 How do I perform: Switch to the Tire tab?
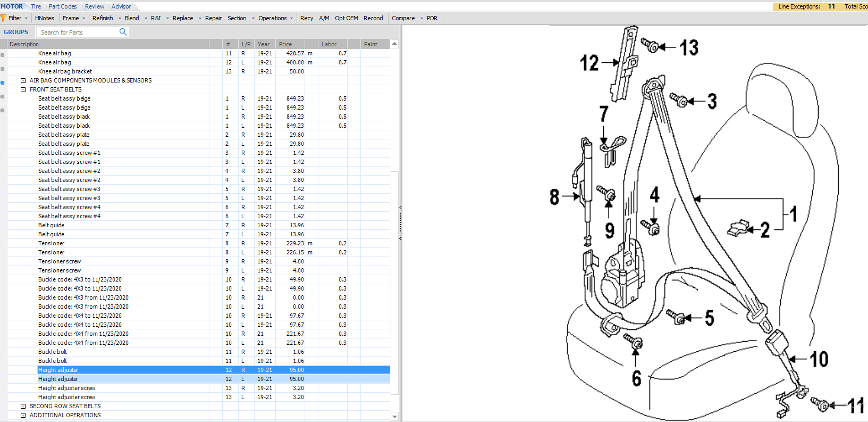pos(36,6)
